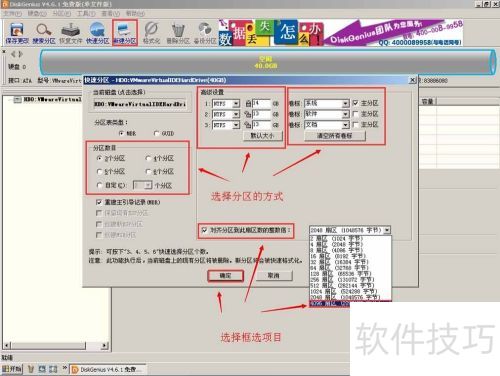This screenshot has height=376, width=500.
Task: Open the 工具 menu in the menu bar
Action: [86, 13]
